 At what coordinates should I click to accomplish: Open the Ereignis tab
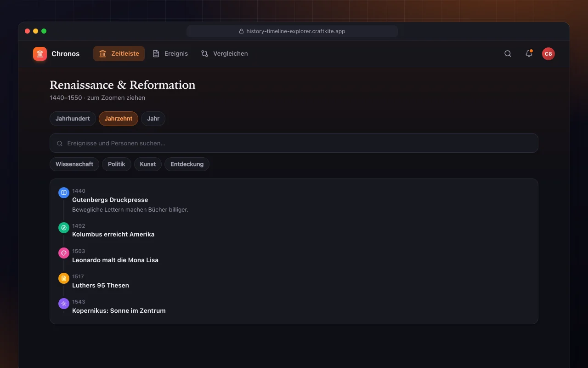coord(170,54)
